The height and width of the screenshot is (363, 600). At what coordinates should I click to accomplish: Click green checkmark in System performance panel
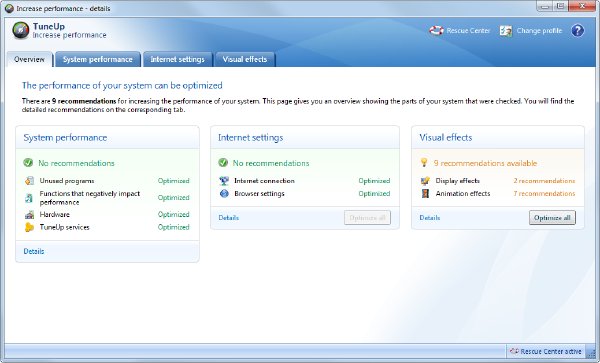point(28,163)
